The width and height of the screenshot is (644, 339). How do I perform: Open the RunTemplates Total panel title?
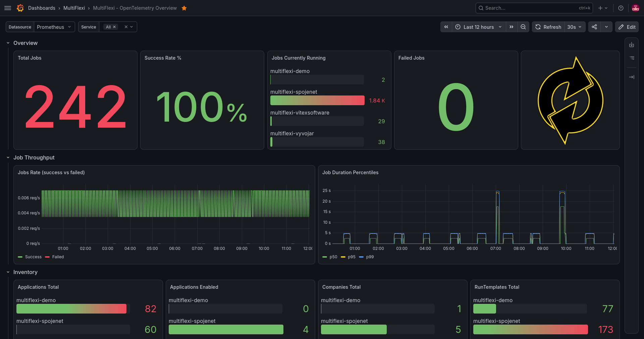(497, 287)
